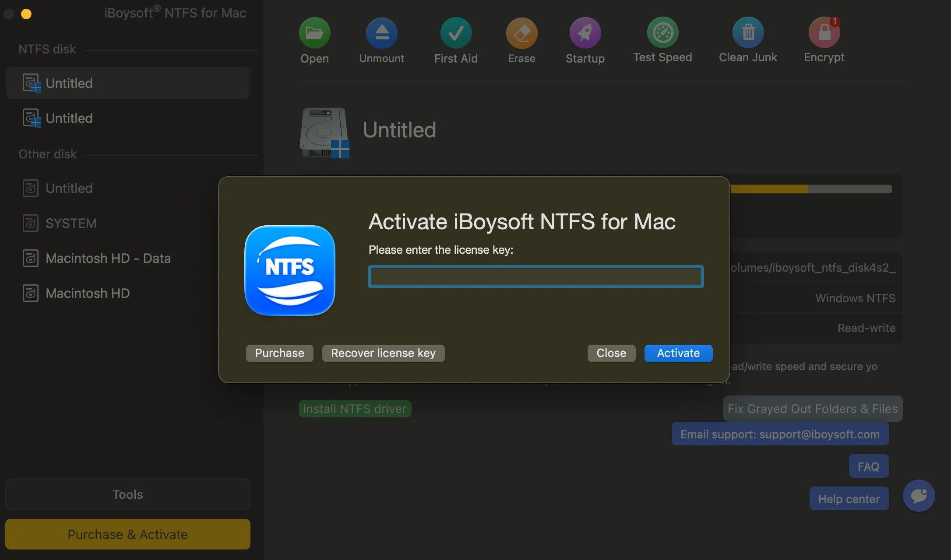Click the license key input field
The width and height of the screenshot is (951, 560).
(x=536, y=276)
